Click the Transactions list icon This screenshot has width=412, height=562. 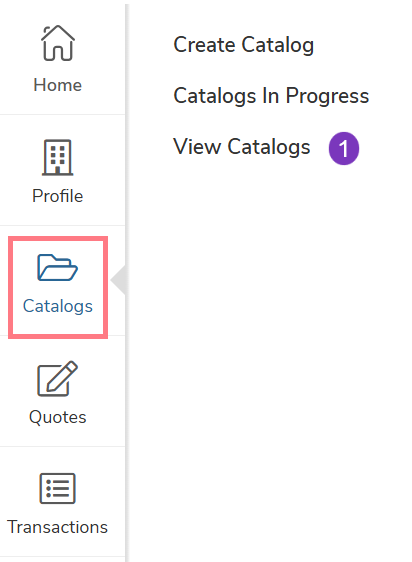coord(57,489)
